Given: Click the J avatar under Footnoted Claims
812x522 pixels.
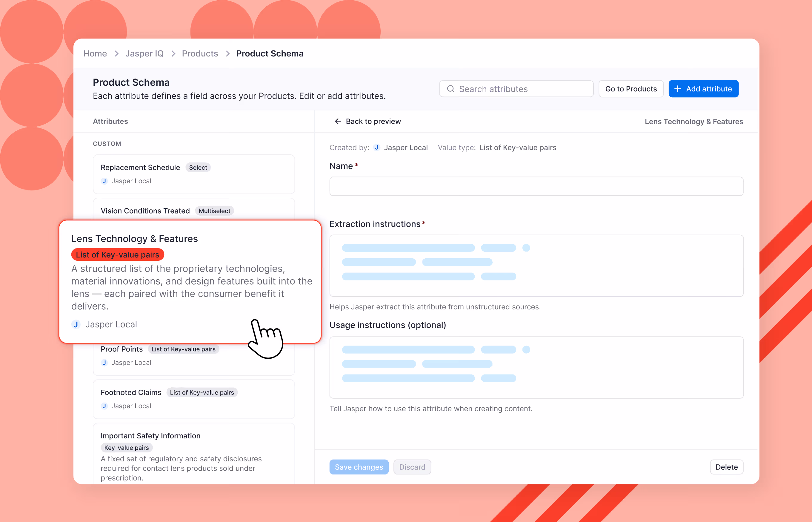Looking at the screenshot, I should tap(104, 406).
